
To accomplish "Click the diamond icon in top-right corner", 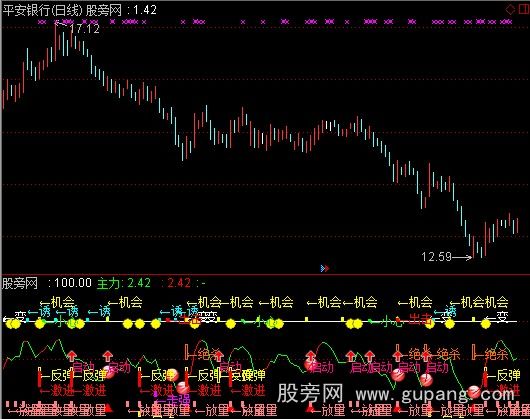I will [510, 9].
